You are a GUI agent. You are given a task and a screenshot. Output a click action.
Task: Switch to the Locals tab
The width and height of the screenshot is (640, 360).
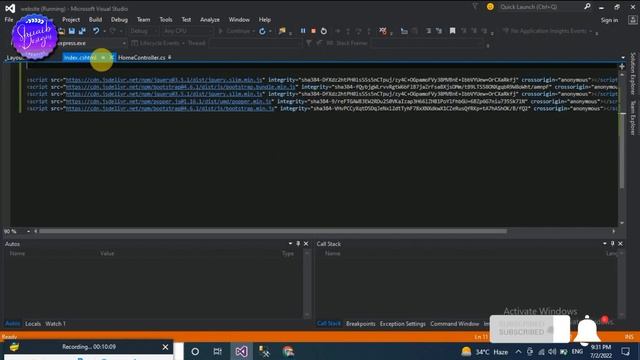click(33, 324)
